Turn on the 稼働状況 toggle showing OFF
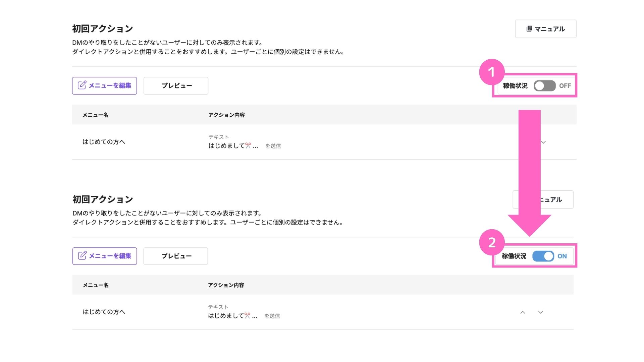 click(545, 86)
